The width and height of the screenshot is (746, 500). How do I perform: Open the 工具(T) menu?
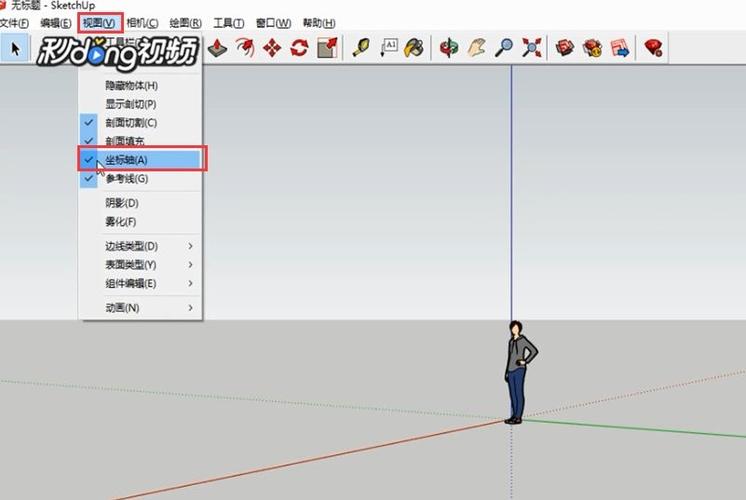(x=228, y=23)
